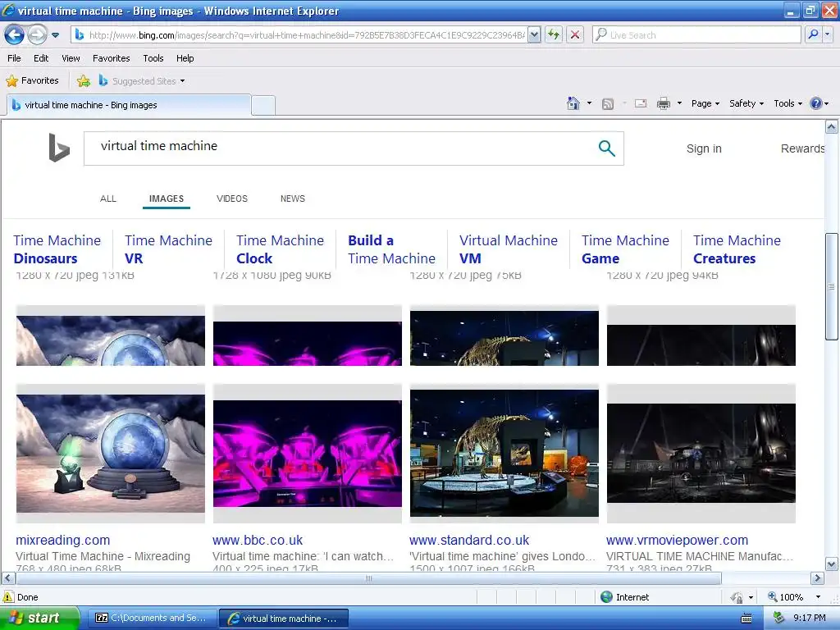Open the pink neon room image thumbnail
This screenshot has width=840, height=630.
point(308,453)
